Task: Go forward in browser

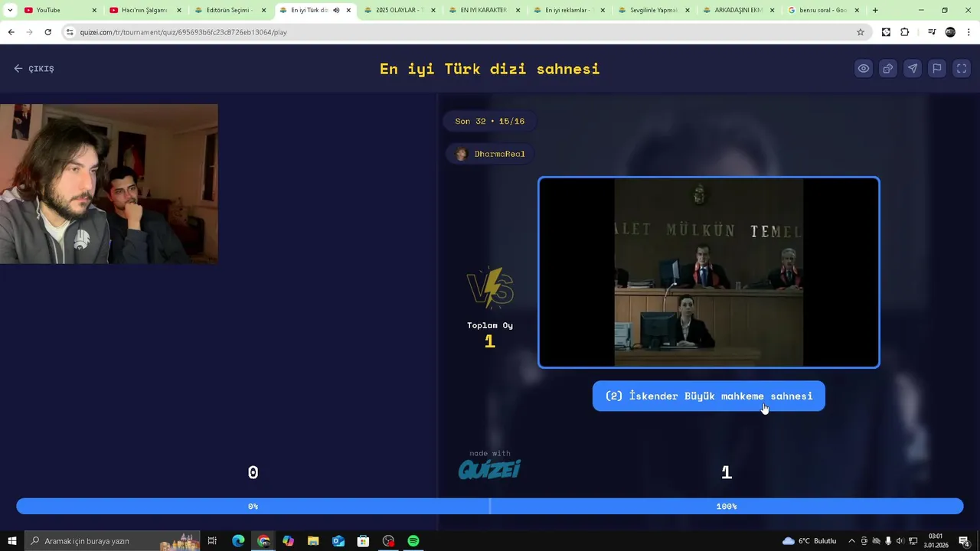Action: pyautogui.click(x=29, y=32)
